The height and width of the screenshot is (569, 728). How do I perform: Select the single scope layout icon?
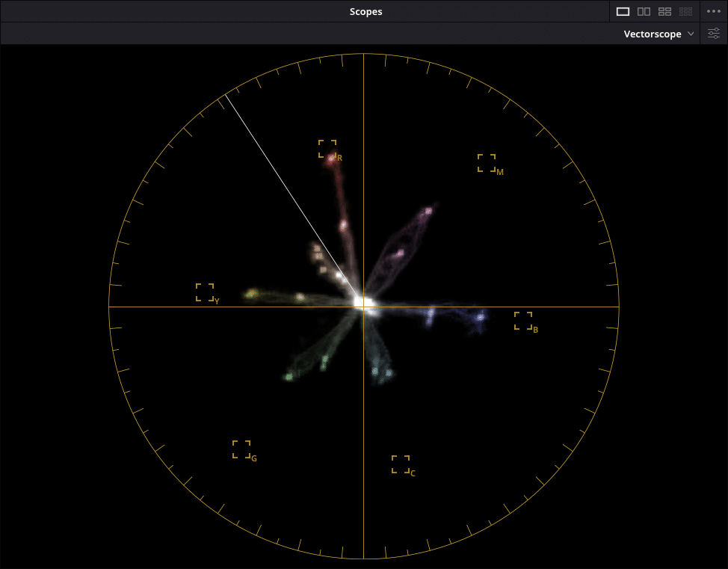click(x=624, y=11)
